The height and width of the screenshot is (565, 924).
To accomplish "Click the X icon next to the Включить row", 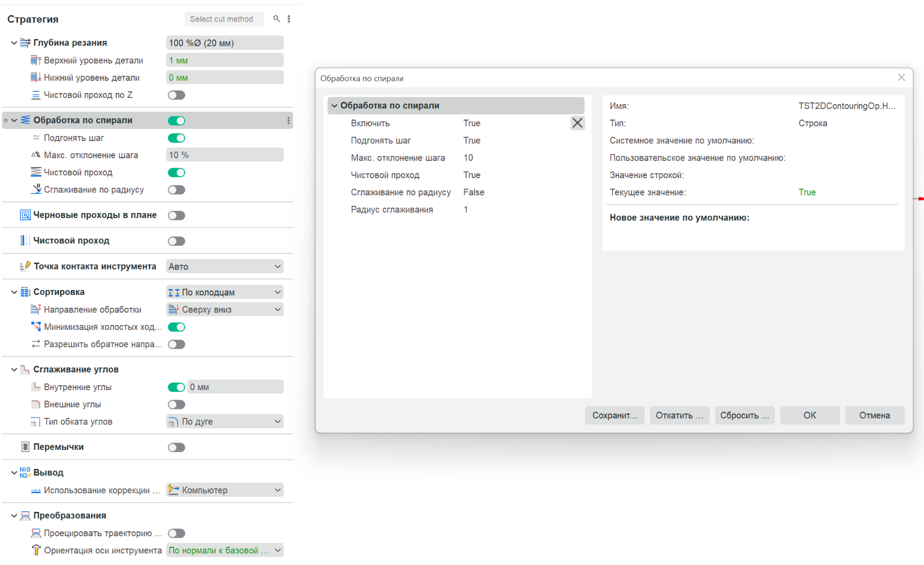I will click(577, 123).
